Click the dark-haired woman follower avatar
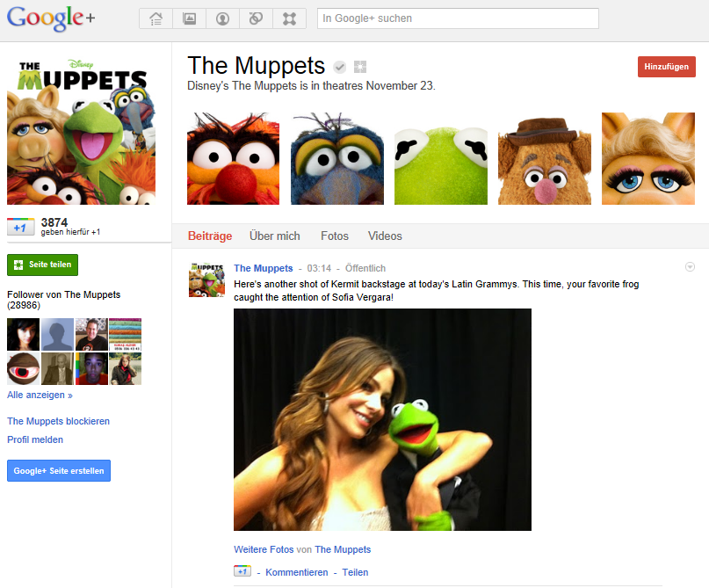Screen dimensions: 709x588 (24, 335)
